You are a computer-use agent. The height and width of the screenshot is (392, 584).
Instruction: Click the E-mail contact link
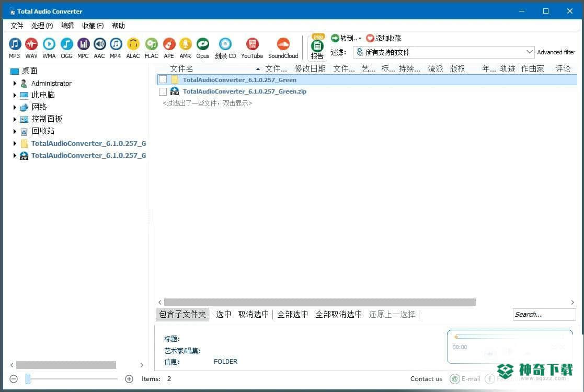pos(465,379)
